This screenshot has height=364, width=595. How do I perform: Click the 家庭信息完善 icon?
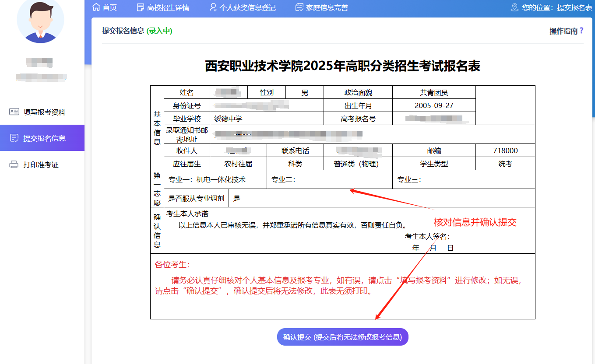point(299,7)
